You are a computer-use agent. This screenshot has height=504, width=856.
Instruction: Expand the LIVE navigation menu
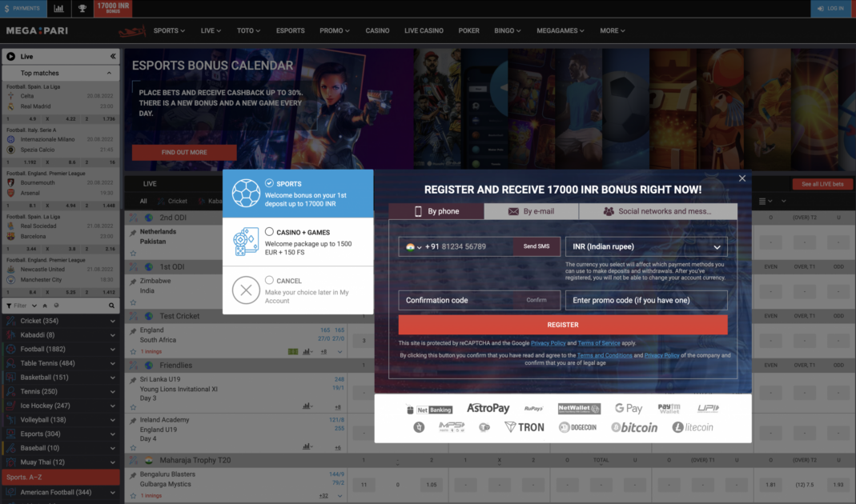[211, 30]
